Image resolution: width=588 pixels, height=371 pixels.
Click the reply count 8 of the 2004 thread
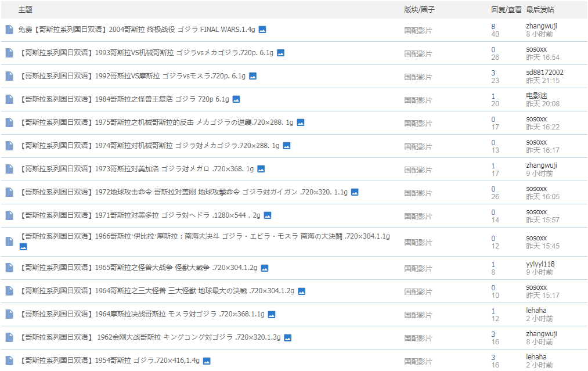click(493, 25)
